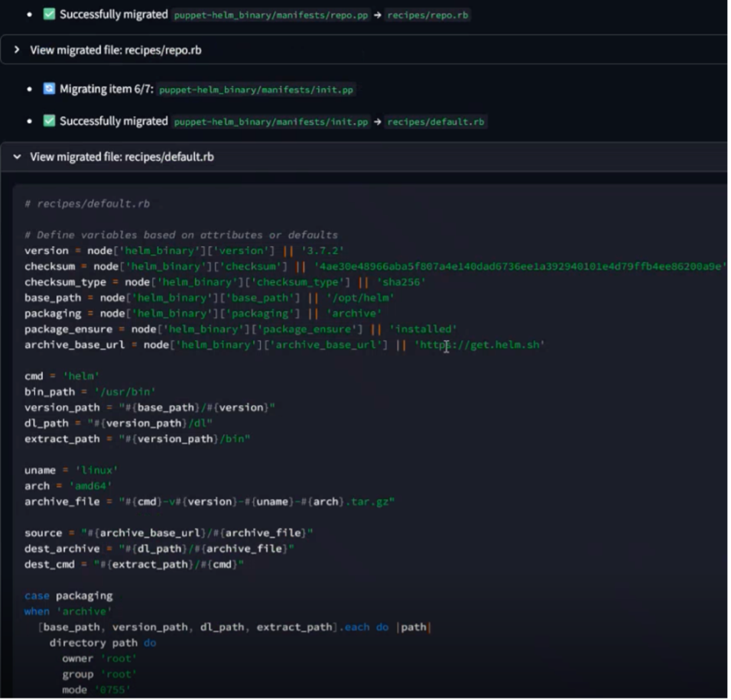
Task: Click the blue icon next to Migrating item 6/7
Action: (x=48, y=89)
